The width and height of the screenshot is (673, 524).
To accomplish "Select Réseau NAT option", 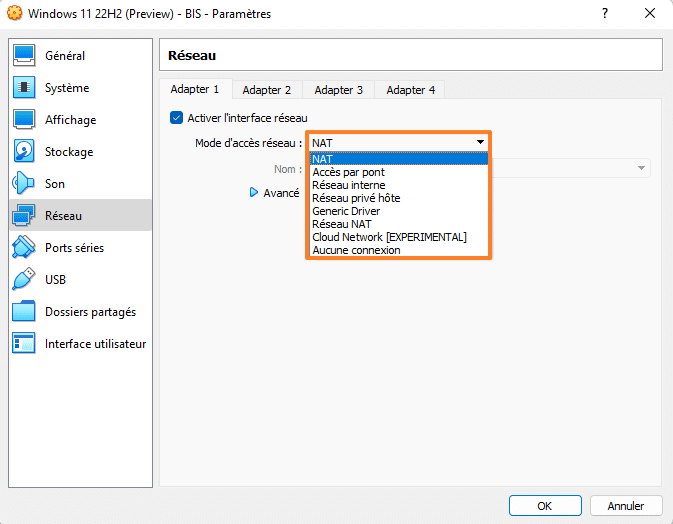I will coord(399,224).
